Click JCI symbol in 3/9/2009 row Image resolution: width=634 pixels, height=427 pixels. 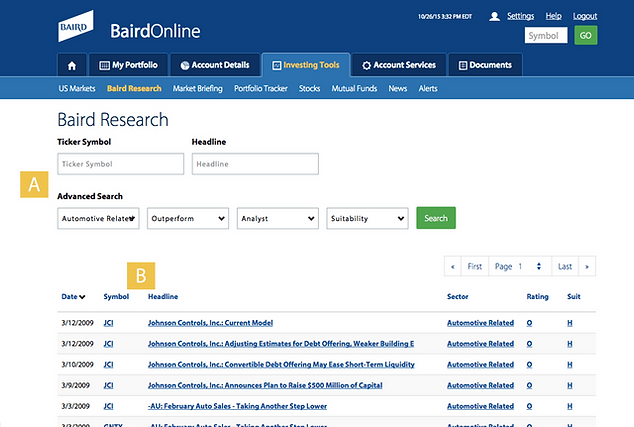click(x=108, y=385)
